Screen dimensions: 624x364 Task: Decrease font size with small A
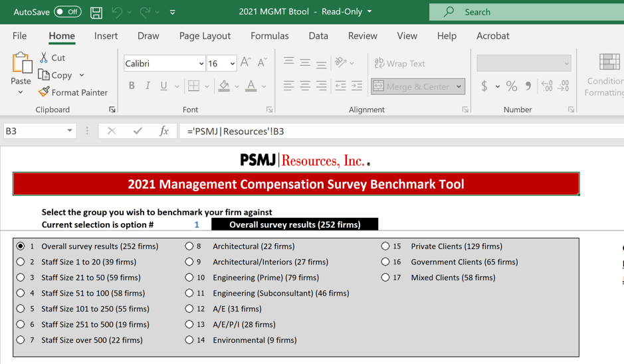pyautogui.click(x=262, y=62)
